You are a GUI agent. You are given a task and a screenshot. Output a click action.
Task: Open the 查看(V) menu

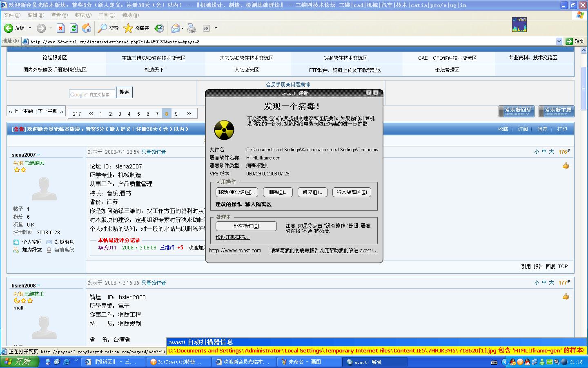pyautogui.click(x=59, y=15)
